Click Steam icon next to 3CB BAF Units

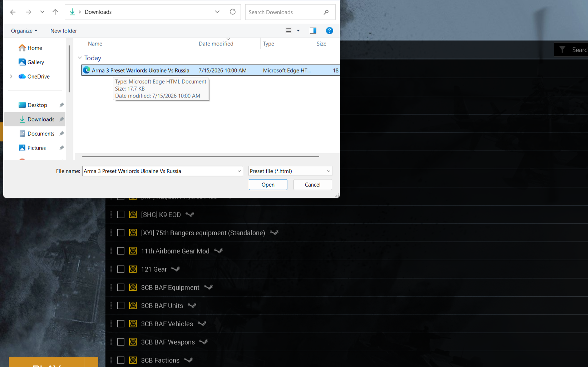point(192,305)
